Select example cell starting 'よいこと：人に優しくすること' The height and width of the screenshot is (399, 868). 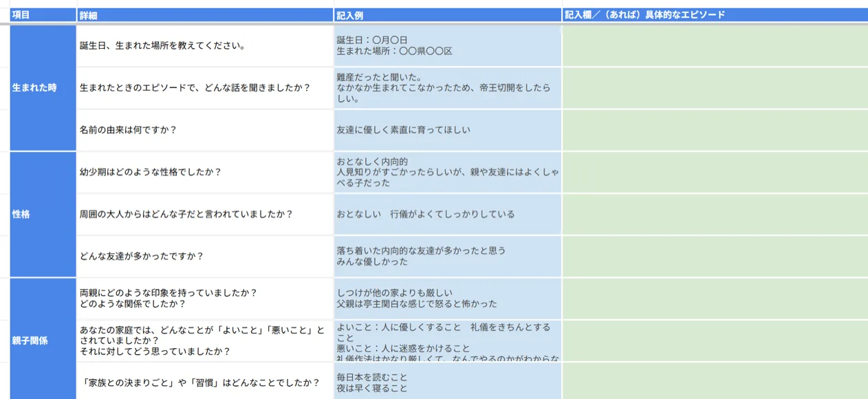pos(448,341)
